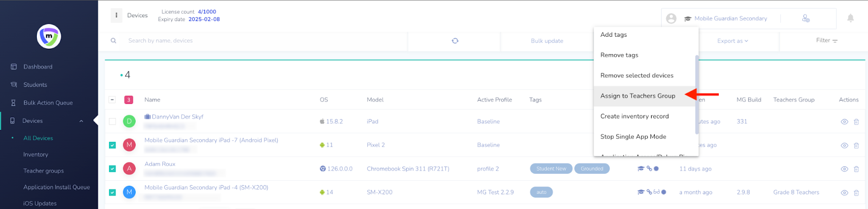View details of DannyVan Der Skyf device
This screenshot has width=868, height=209.
[x=844, y=121]
